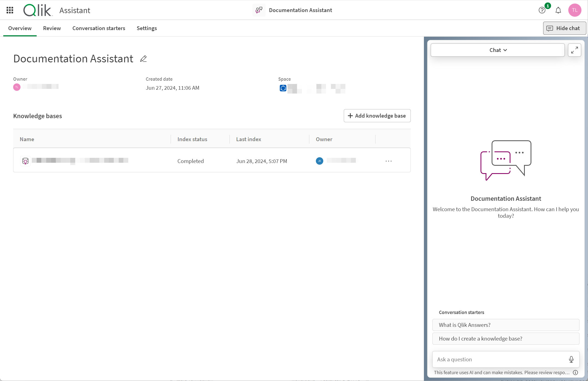
Task: Select the What is Qlik Answers starter
Action: (506, 324)
